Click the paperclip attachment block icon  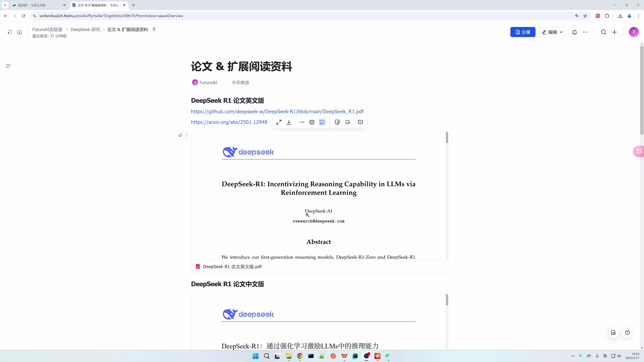180,135
